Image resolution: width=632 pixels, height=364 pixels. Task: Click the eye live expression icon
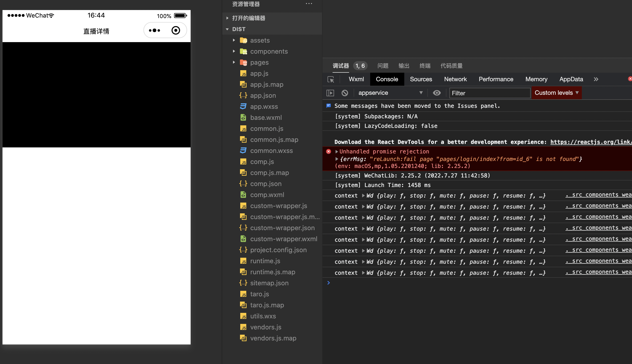point(437,93)
